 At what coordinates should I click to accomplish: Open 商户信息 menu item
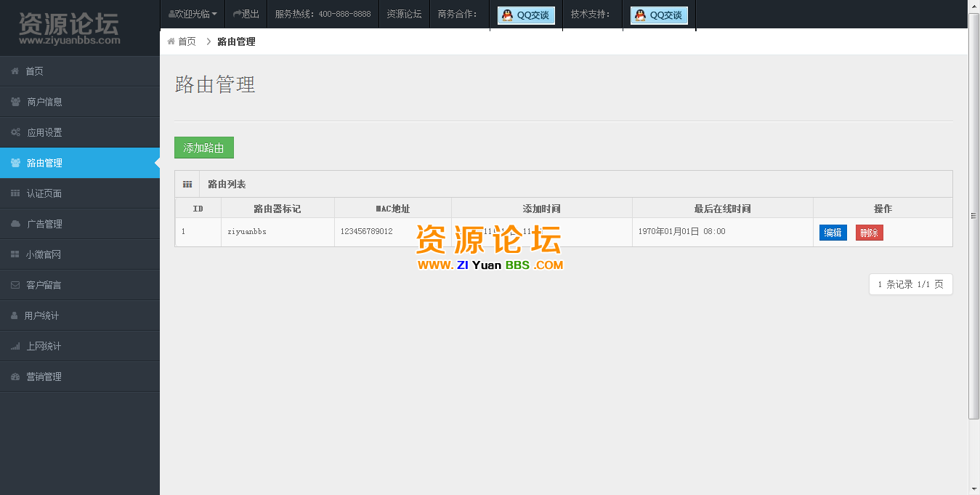point(80,102)
